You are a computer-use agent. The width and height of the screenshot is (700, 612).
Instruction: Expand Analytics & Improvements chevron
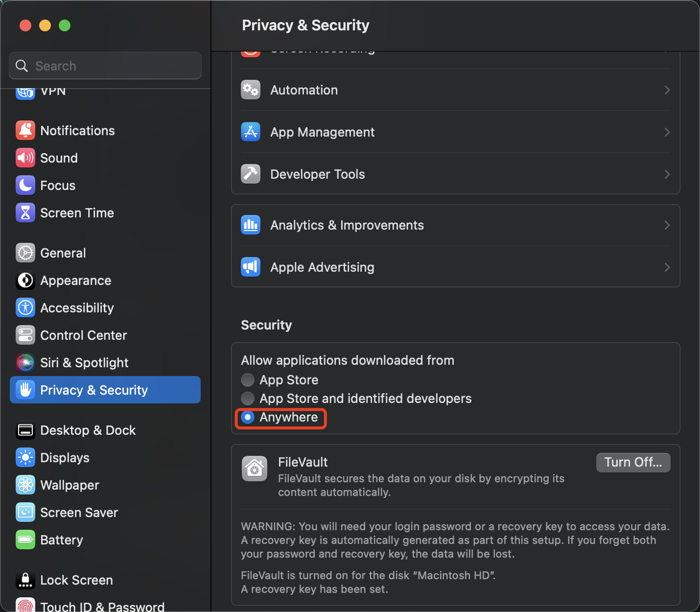[x=667, y=225]
